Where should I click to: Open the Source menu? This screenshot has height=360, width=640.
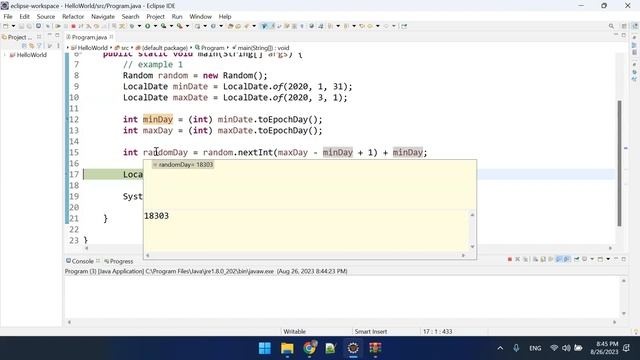pyautogui.click(x=46, y=17)
